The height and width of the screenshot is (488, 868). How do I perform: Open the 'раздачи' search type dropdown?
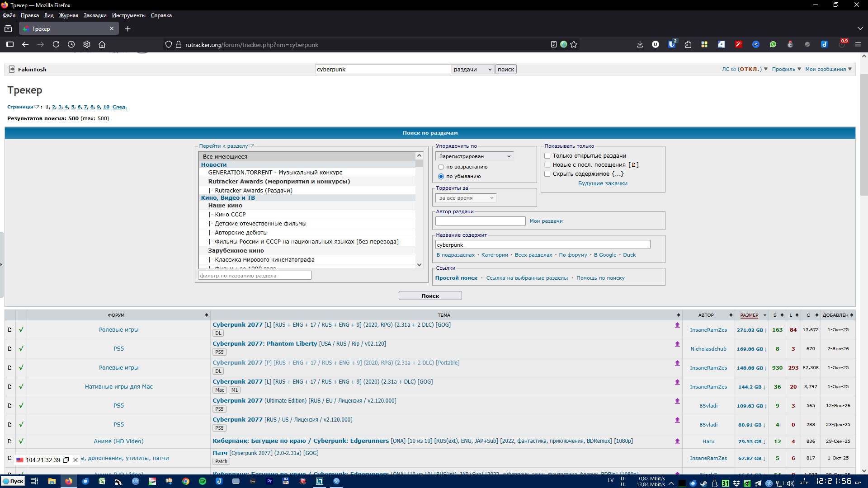tap(472, 69)
